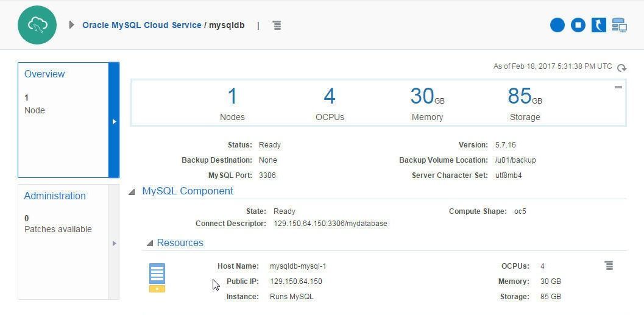Click the MySQL Component heading
644x315 pixels.
[188, 191]
